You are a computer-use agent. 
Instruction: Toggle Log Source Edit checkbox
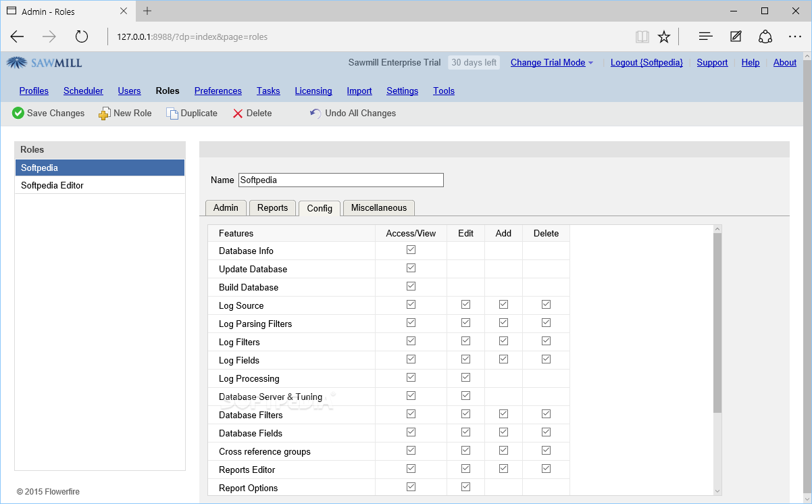click(465, 305)
